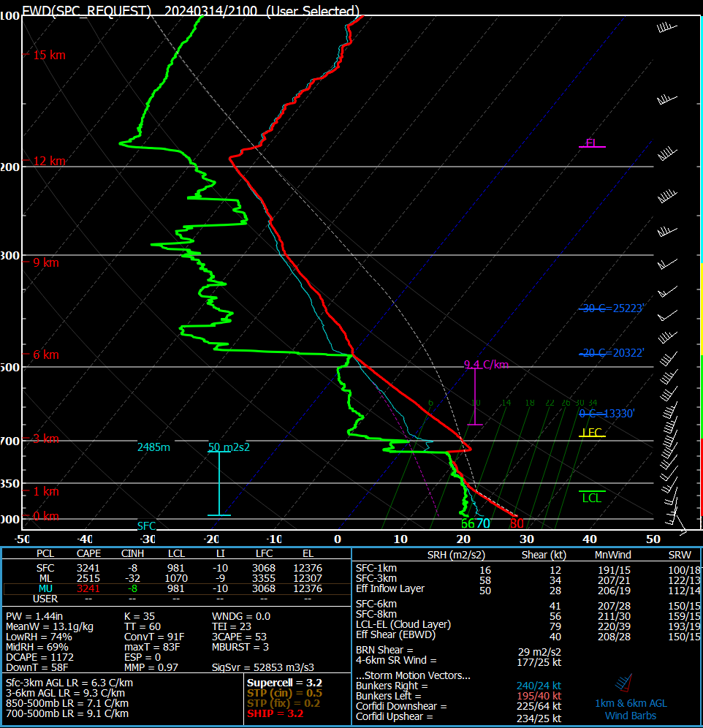703x728 pixels.
Task: Select the SFC parcel row label
Action: 45,568
